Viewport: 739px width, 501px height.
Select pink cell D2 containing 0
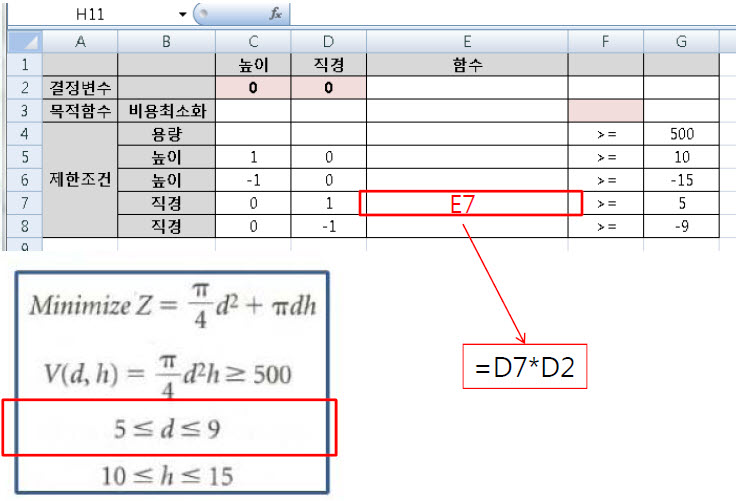tap(328, 88)
